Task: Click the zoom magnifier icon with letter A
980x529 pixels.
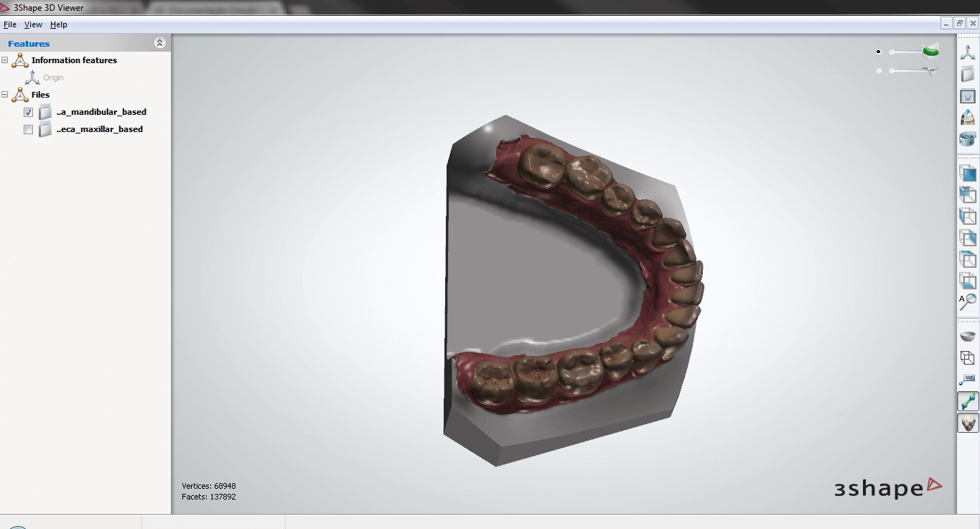Action: (968, 302)
